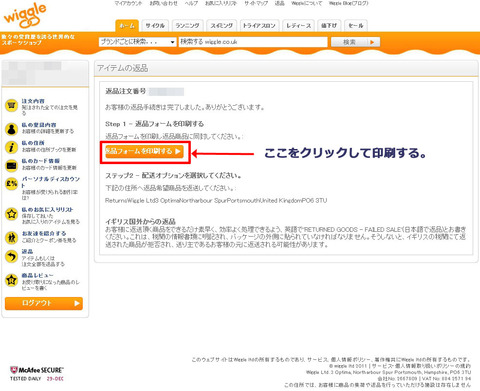Open the お友達を紹介する sidebar link
Image resolution: width=480 pixels, height=391 pixels.
(44, 233)
